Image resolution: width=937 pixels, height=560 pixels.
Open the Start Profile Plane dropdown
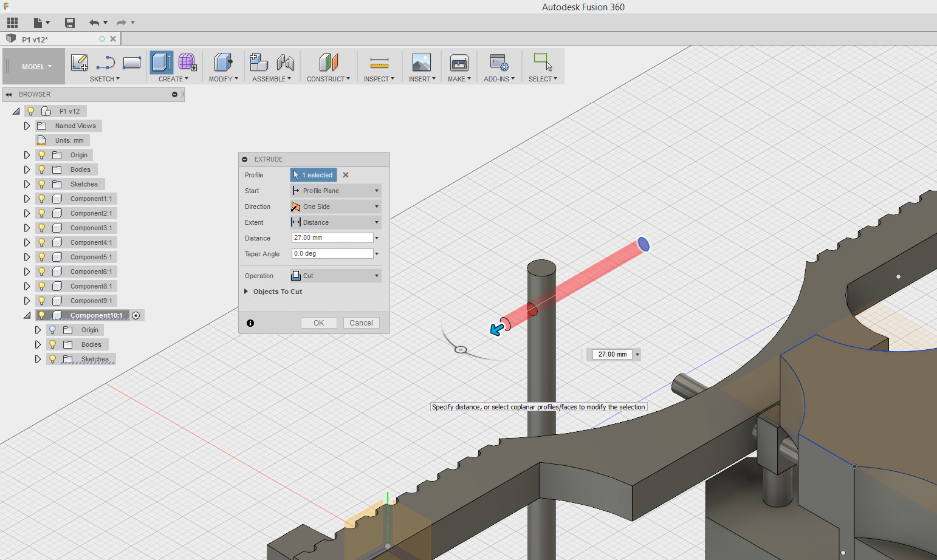tap(336, 191)
